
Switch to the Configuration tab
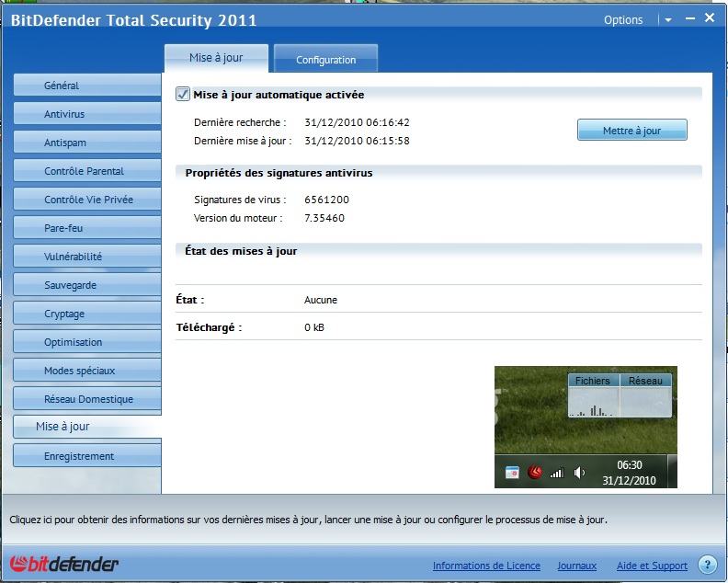[325, 59]
